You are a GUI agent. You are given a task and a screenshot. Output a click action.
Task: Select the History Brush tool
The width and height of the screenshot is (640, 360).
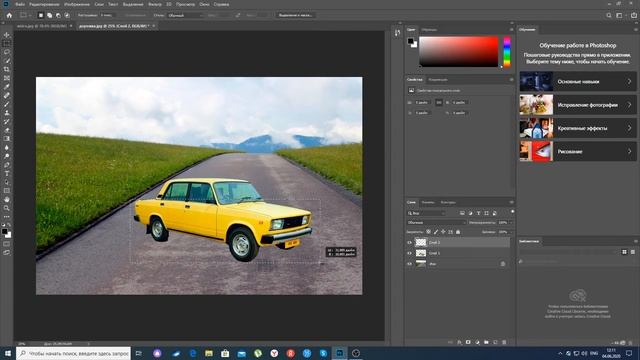coord(7,121)
